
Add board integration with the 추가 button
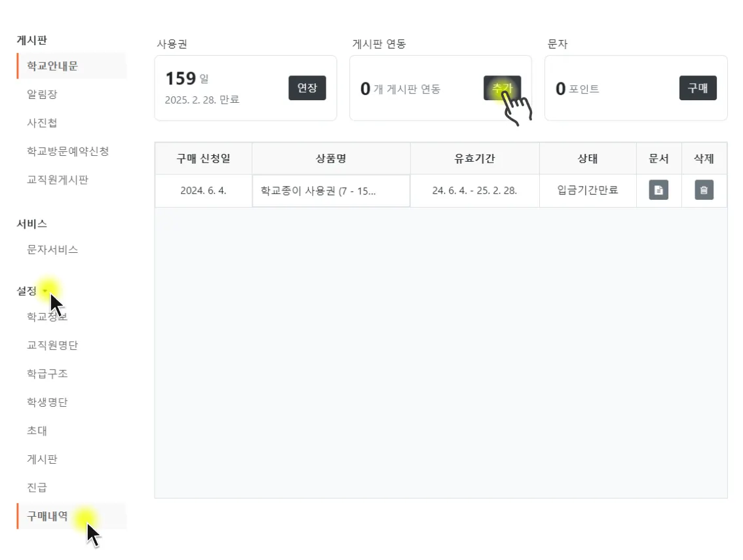pyautogui.click(x=503, y=88)
